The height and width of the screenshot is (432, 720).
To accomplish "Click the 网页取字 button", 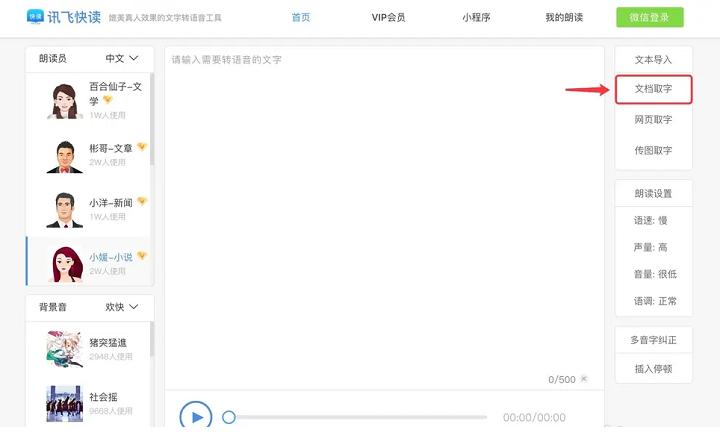I will (x=653, y=120).
